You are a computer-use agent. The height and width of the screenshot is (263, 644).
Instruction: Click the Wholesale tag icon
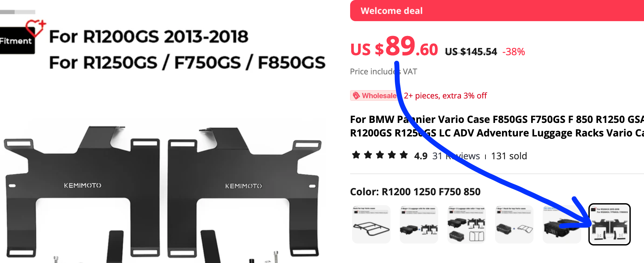coord(356,96)
